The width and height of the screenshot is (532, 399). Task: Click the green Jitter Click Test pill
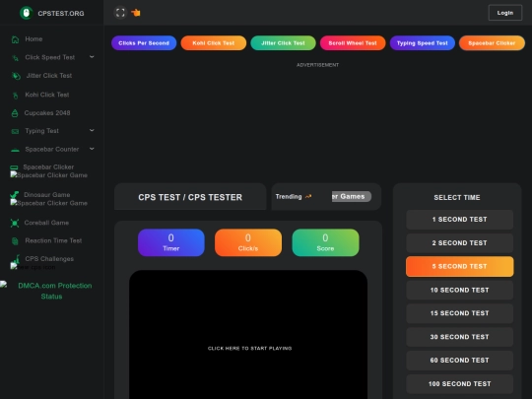click(x=283, y=43)
